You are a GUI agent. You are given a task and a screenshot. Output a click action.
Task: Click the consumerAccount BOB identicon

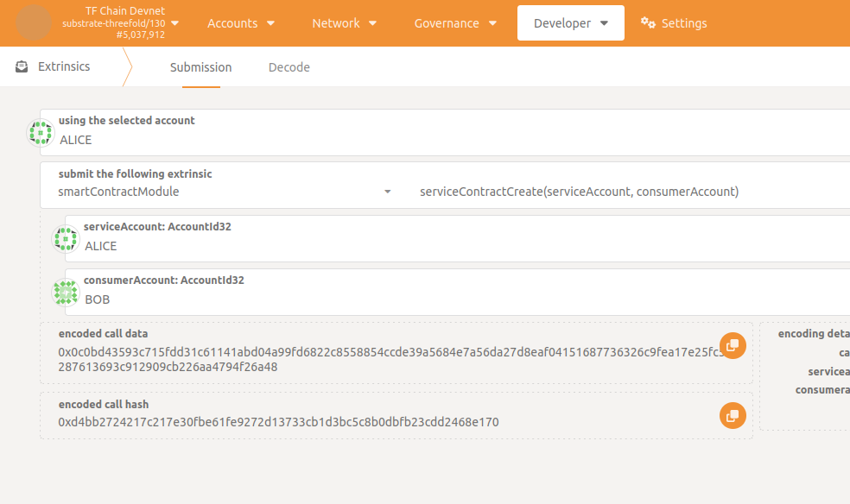[66, 292]
